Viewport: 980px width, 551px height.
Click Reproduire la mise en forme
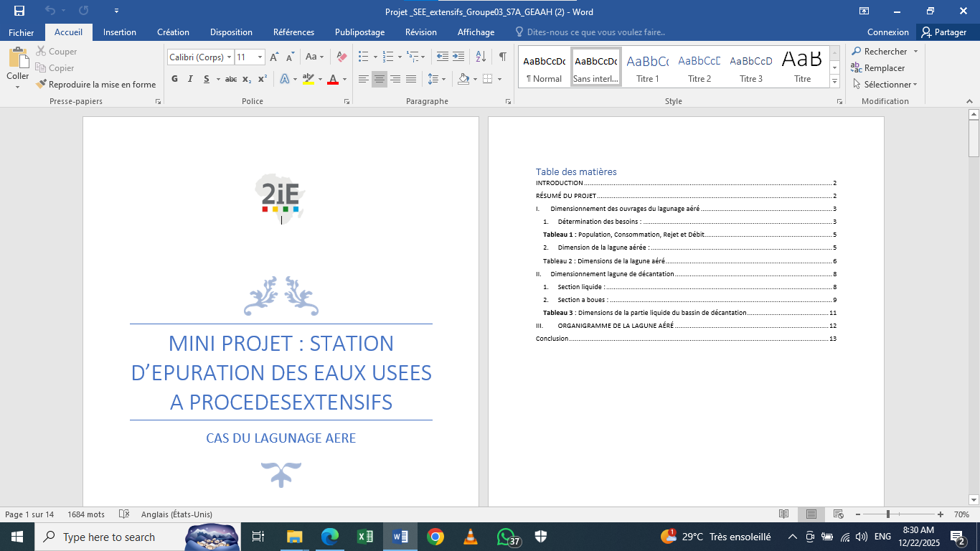coord(96,85)
